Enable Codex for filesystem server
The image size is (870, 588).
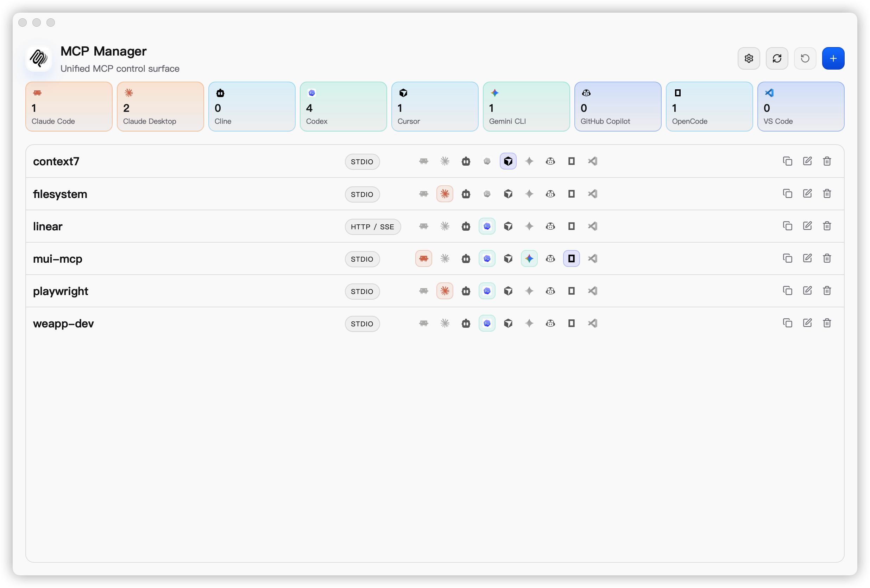pos(487,194)
